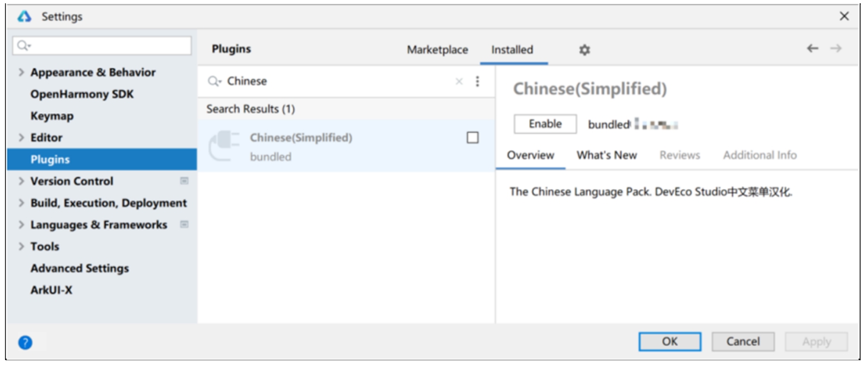Click the settings search magnifier icon
Image resolution: width=868 pixels, height=367 pixels.
pos(24,45)
